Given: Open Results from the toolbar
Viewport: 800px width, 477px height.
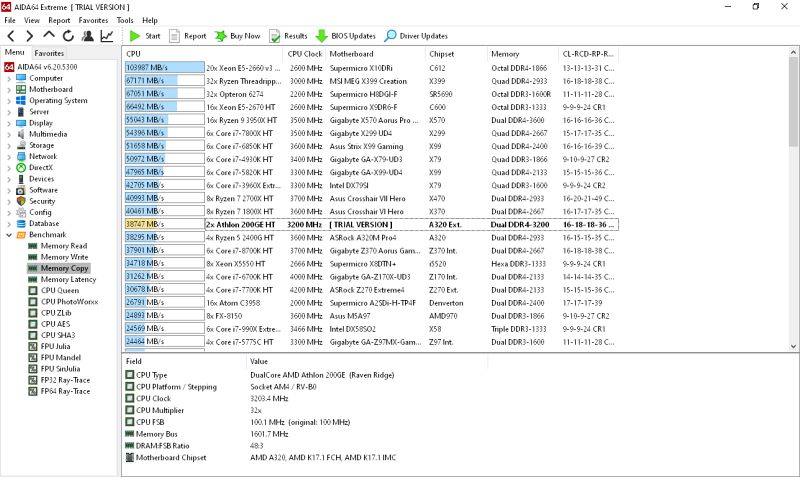Looking at the screenshot, I should pos(288,36).
